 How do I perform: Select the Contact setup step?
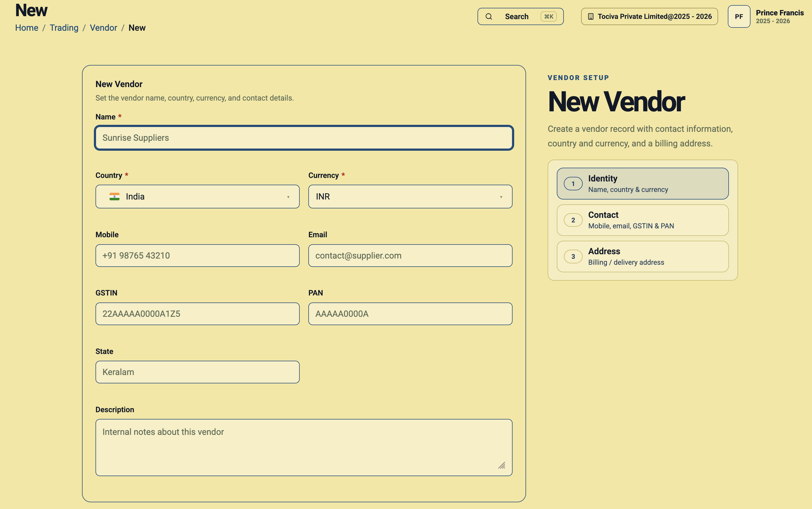click(643, 220)
